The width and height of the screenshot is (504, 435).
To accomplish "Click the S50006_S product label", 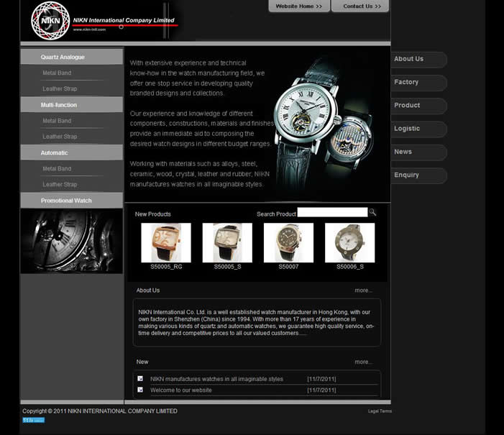I will pyautogui.click(x=350, y=267).
